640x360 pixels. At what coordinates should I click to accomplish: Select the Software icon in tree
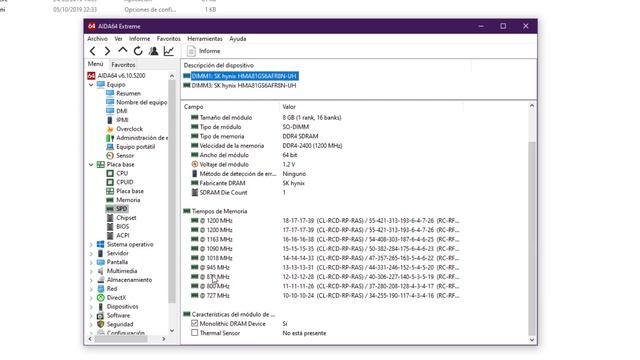coord(100,316)
